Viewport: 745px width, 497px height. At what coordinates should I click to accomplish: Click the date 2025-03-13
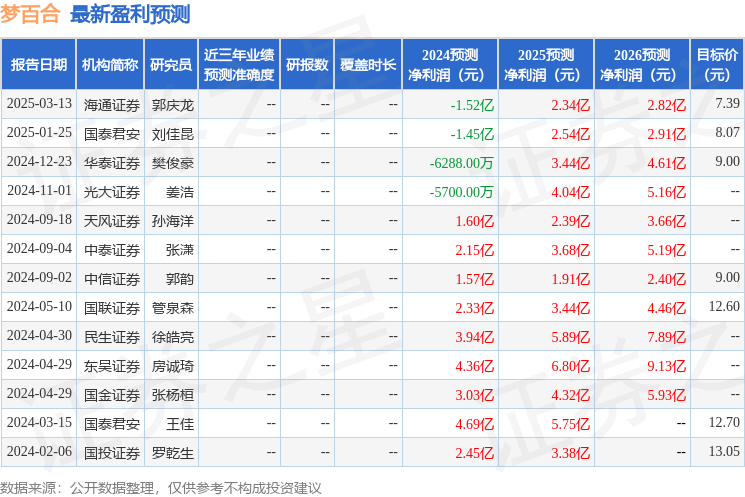point(39,104)
